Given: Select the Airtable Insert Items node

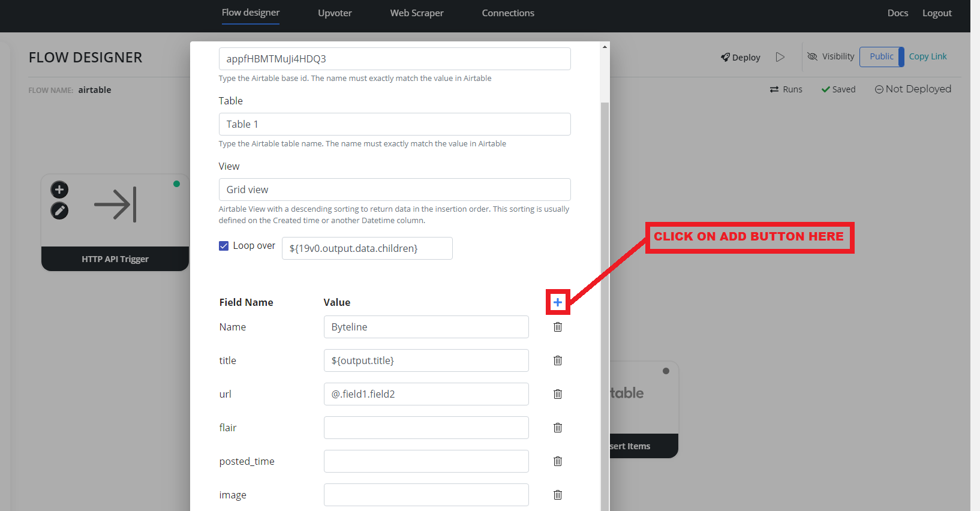Looking at the screenshot, I should tap(644, 410).
